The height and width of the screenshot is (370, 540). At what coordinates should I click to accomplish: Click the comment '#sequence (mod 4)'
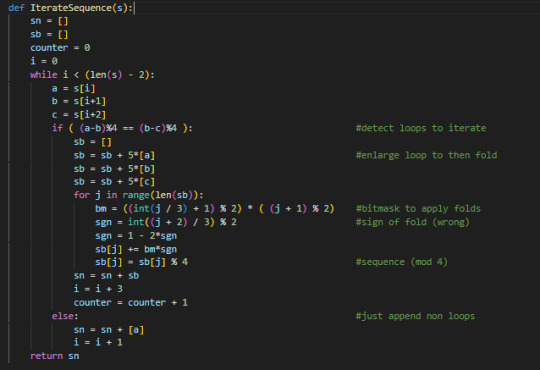coord(401,262)
